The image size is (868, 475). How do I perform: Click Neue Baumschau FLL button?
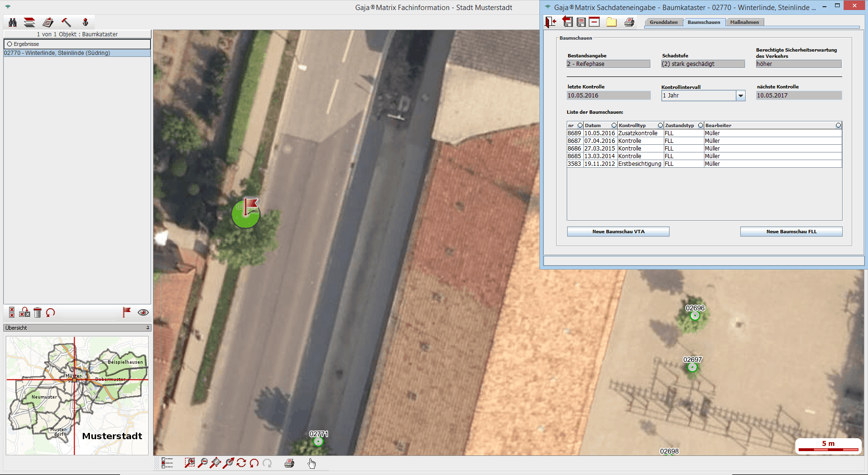(791, 232)
